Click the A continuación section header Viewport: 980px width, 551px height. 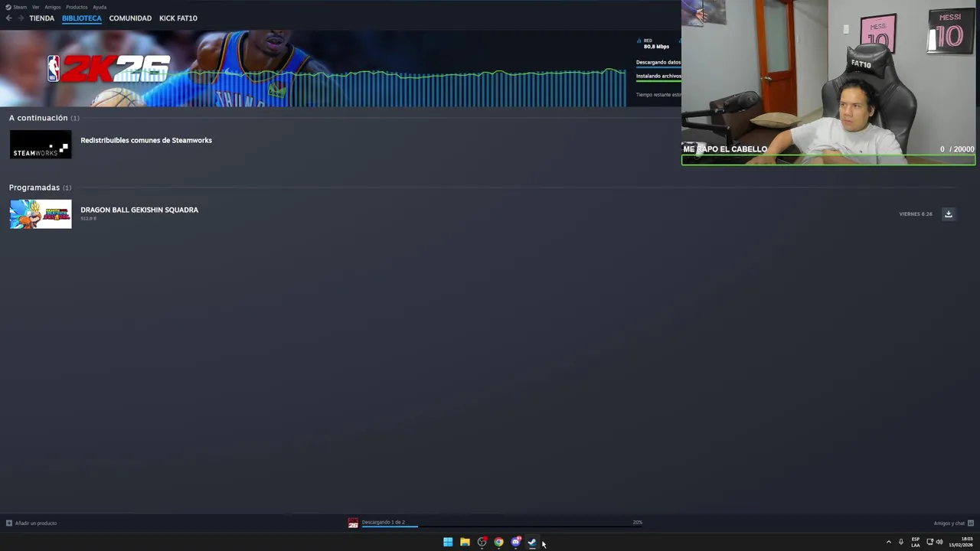click(44, 118)
